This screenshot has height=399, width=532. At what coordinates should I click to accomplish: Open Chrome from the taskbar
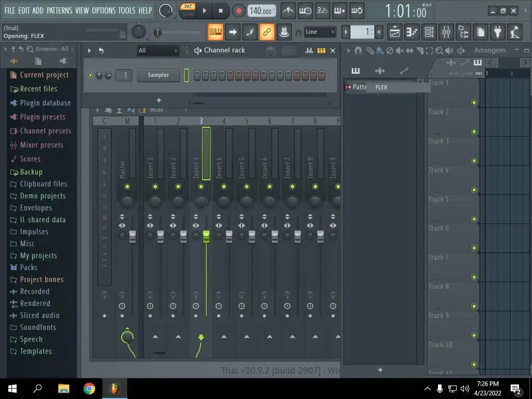[89, 389]
